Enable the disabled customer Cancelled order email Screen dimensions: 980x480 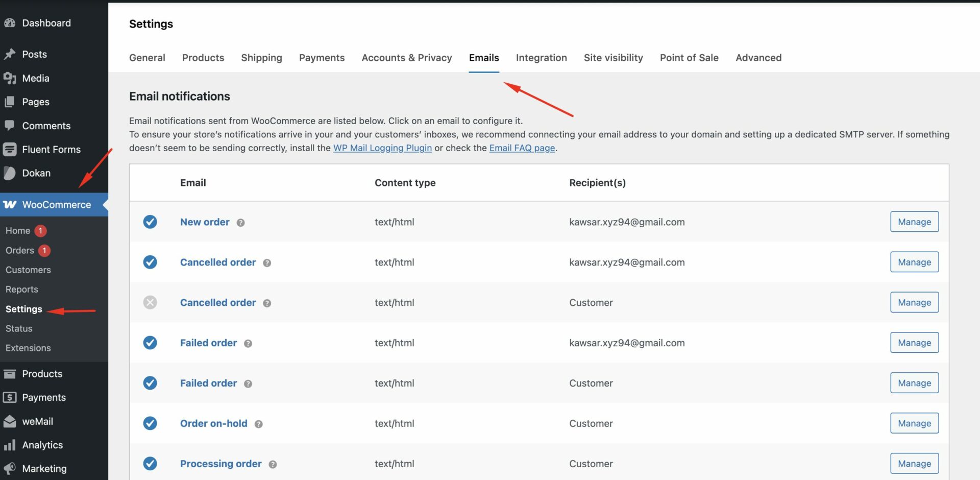coord(150,302)
